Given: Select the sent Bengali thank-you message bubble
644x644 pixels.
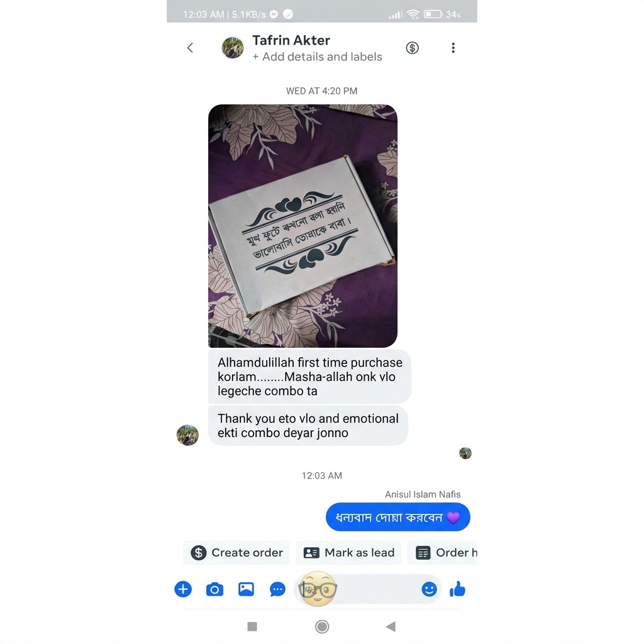Looking at the screenshot, I should tap(398, 517).
